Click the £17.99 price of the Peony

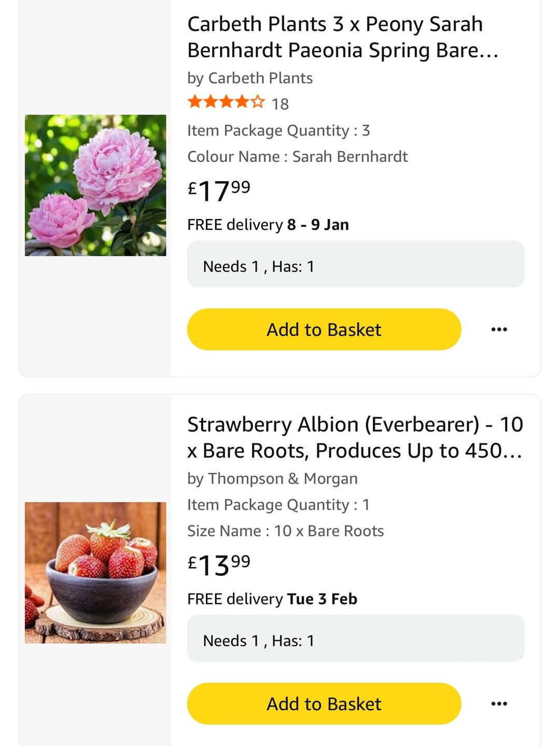[x=219, y=190]
